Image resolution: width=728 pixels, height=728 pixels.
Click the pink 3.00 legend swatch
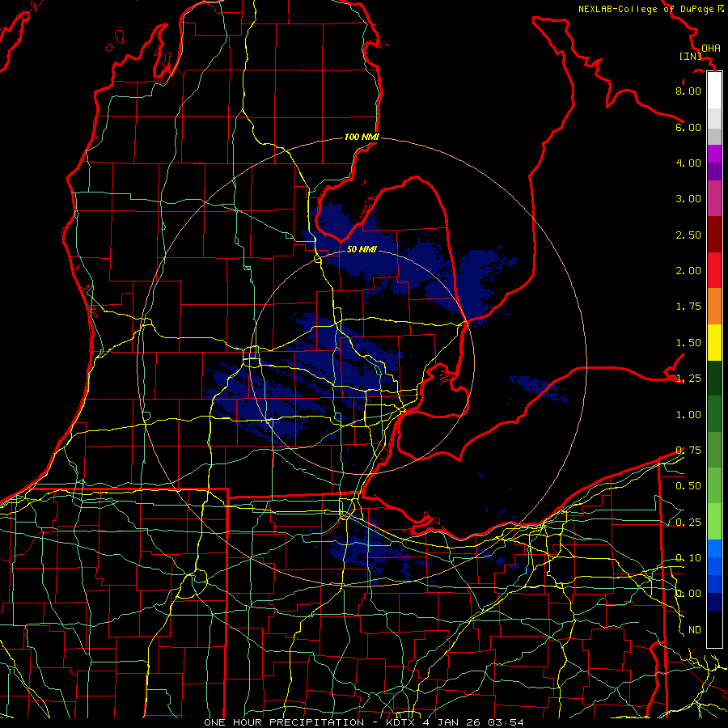pos(714,198)
